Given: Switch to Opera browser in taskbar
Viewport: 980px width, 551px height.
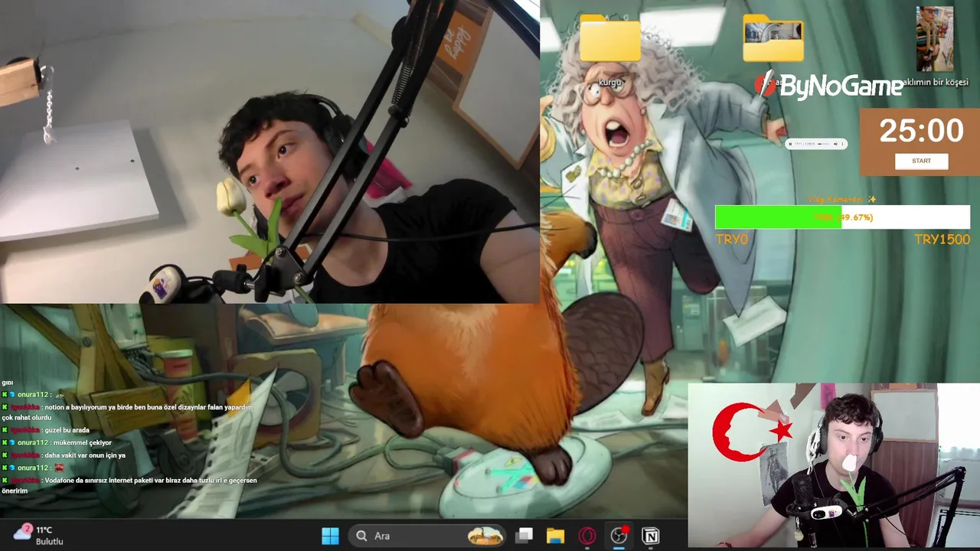Looking at the screenshot, I should pos(587,536).
